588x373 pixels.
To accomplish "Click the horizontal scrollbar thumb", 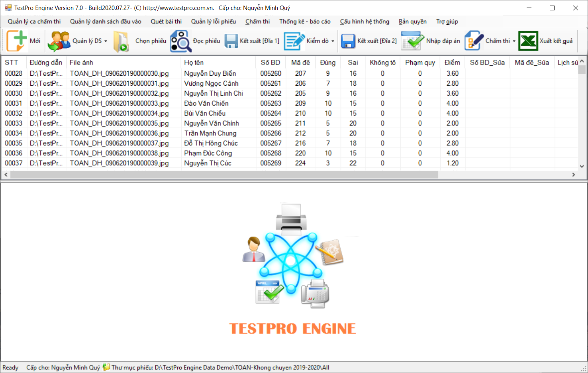I will pyautogui.click(x=224, y=175).
